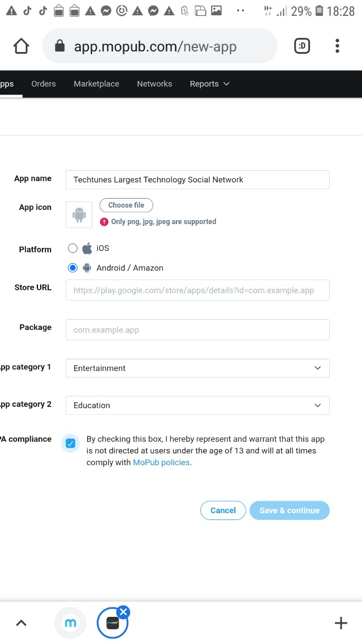Viewport: 362px width, 644px height.
Task: Click the Android app icon placeholder
Action: 79,214
